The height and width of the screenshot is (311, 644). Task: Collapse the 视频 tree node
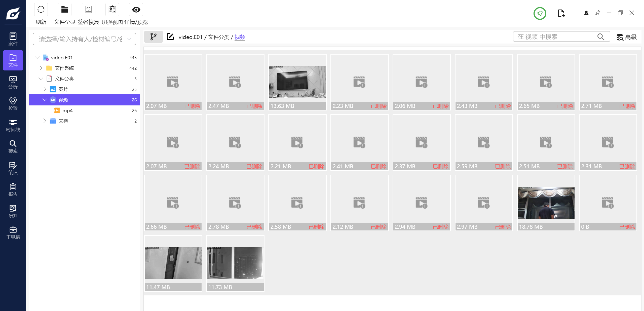pos(45,100)
